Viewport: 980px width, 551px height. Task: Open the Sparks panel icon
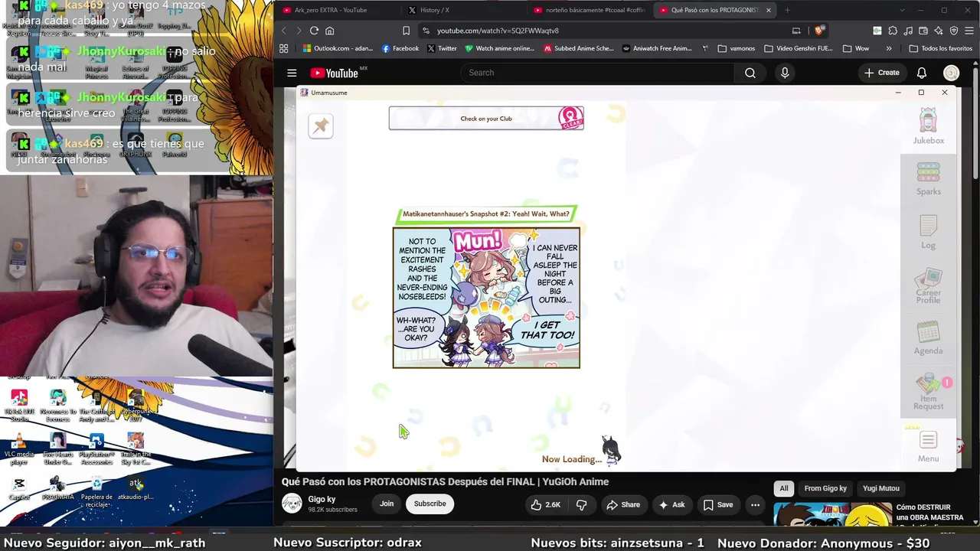tap(928, 178)
